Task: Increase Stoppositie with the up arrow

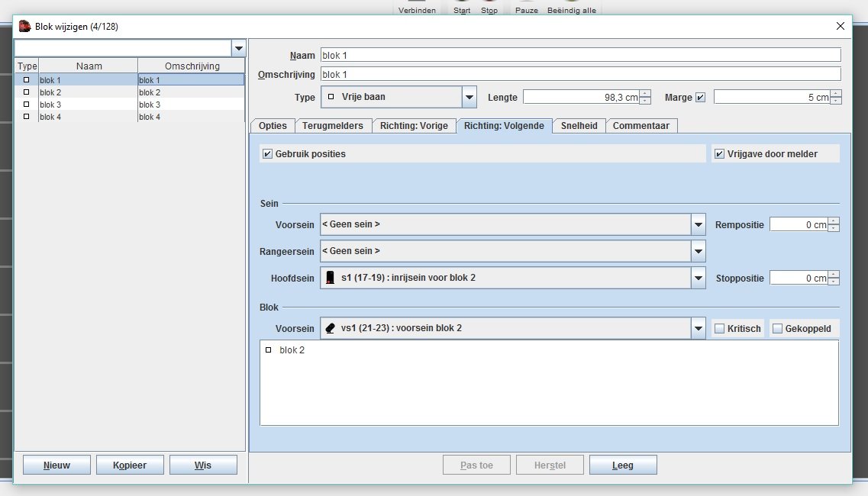Action: point(834,275)
